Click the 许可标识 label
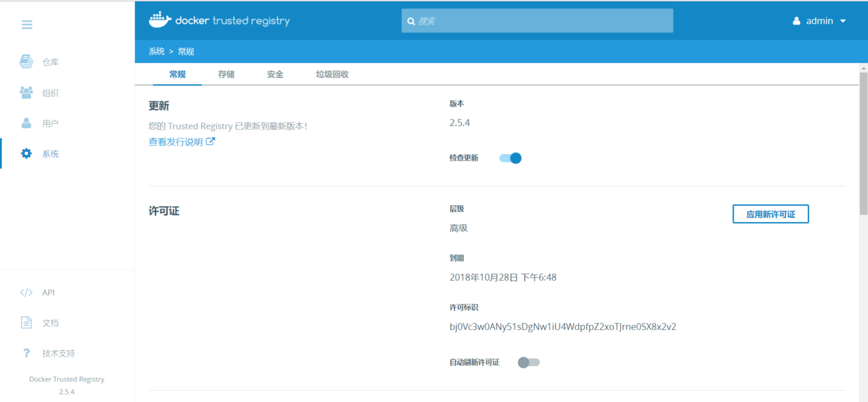The height and width of the screenshot is (402, 868). tap(463, 307)
